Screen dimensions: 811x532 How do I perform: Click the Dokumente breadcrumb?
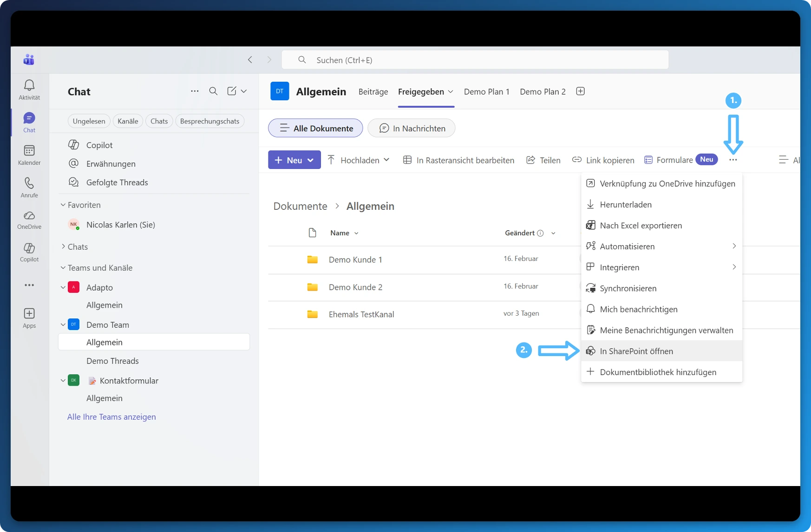300,206
